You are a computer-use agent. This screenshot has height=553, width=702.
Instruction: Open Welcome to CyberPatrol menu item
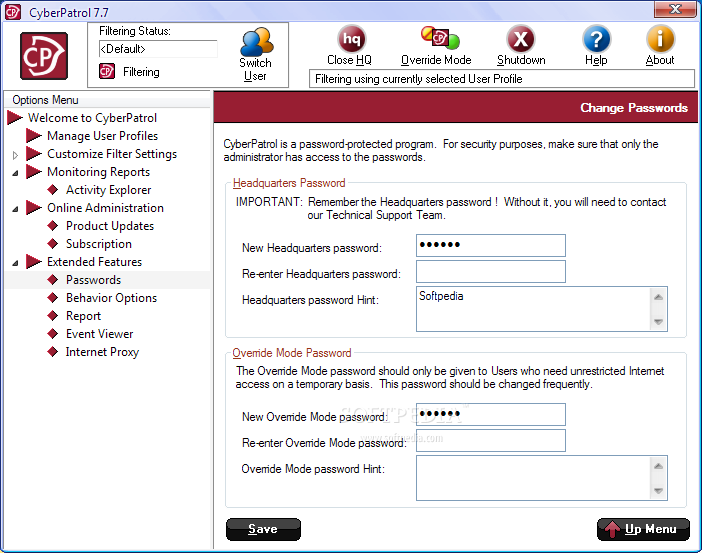pos(92,118)
